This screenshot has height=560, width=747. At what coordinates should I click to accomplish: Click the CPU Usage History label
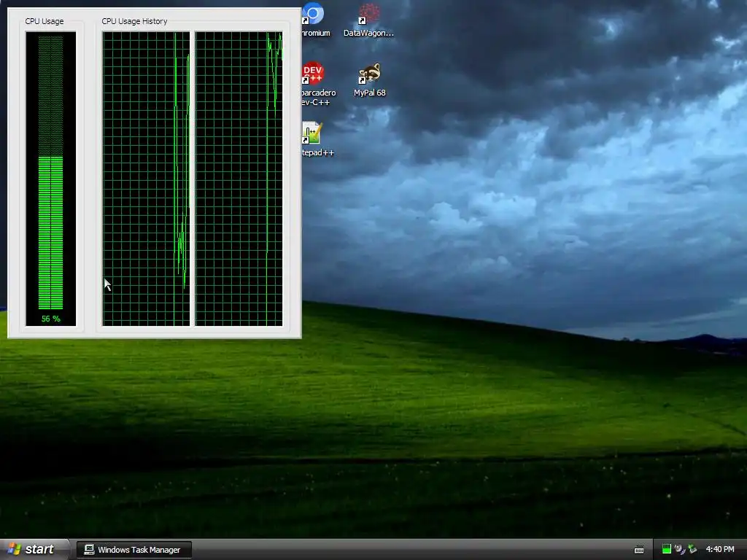coord(134,21)
